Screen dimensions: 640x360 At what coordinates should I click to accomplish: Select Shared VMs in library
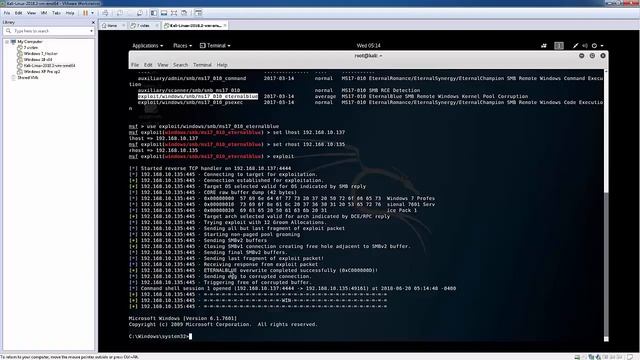pos(28,78)
